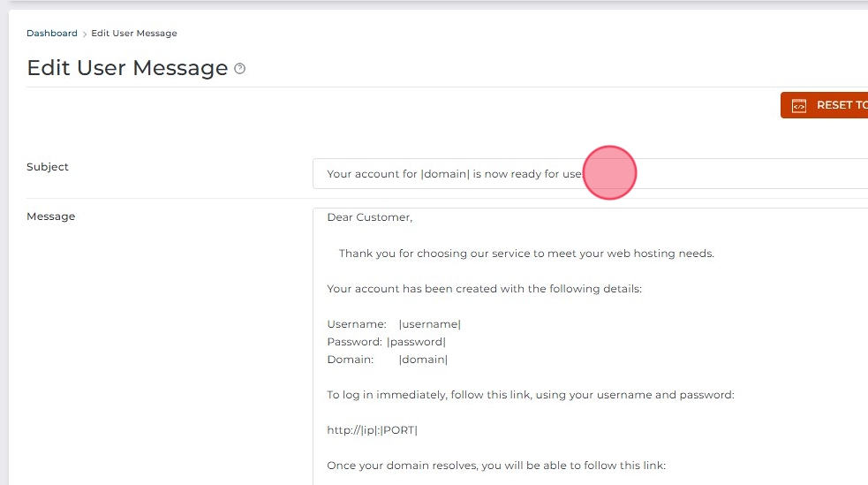Select the Edit User Message breadcrumb item
Image resolution: width=868 pixels, height=485 pixels.
click(x=134, y=34)
